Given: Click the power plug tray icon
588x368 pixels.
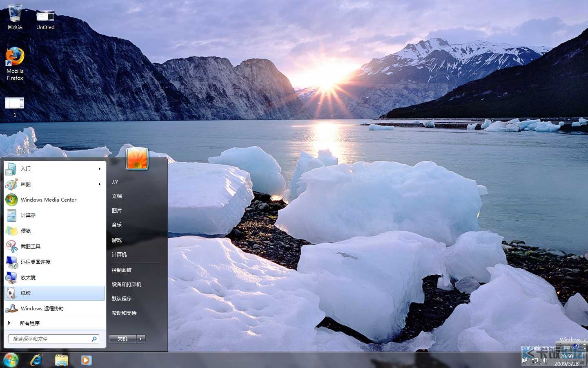Looking at the screenshot, I should tap(525, 361).
